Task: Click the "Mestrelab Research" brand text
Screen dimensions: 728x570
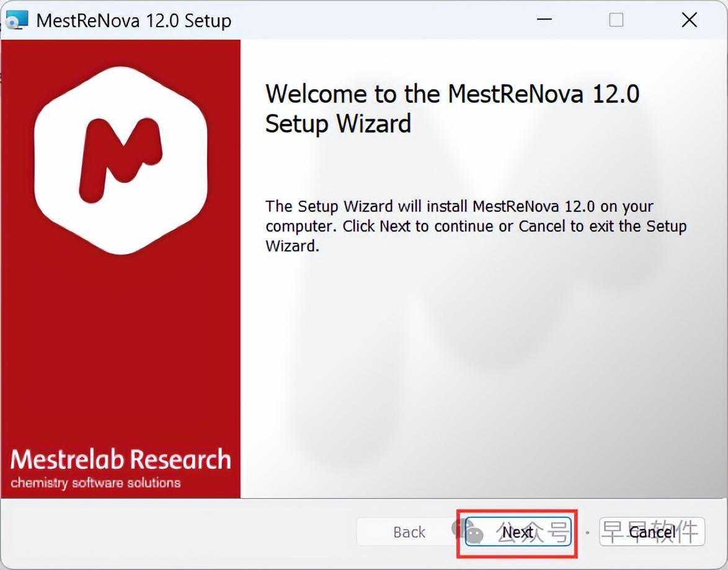Action: (120, 460)
